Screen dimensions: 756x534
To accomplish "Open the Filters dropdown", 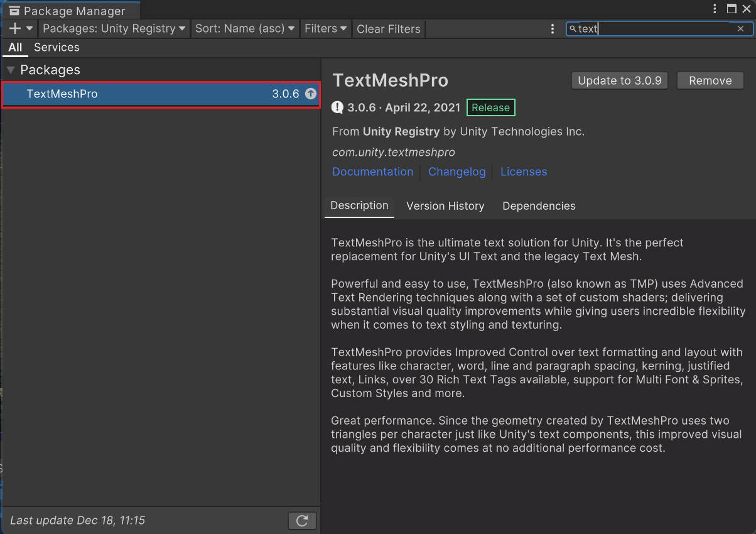I will pos(325,29).
